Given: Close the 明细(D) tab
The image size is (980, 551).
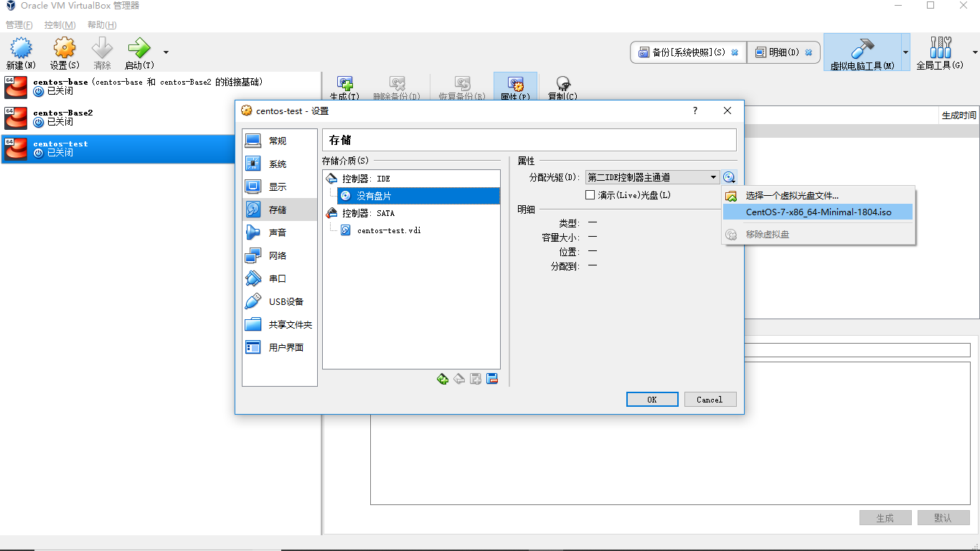Looking at the screenshot, I should 809,52.
